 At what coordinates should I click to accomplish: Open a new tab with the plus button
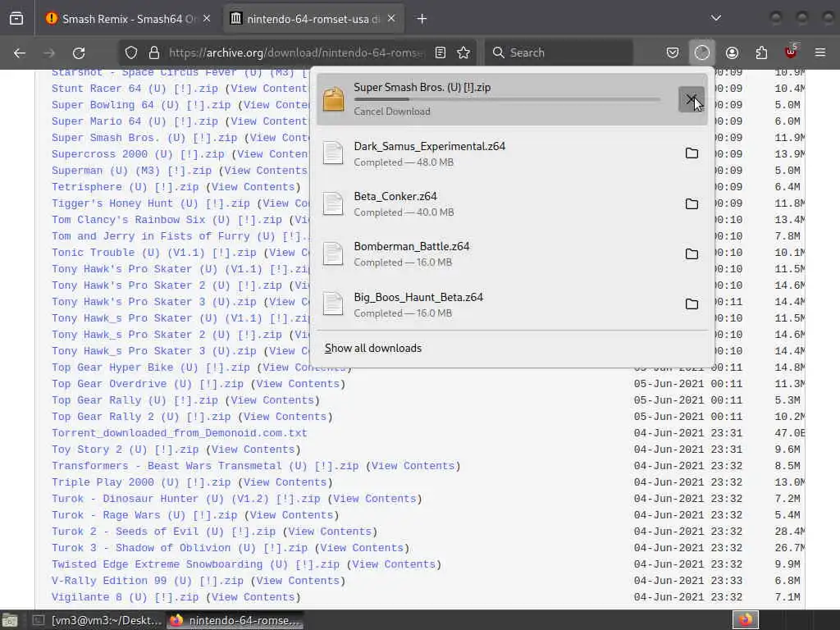422,19
